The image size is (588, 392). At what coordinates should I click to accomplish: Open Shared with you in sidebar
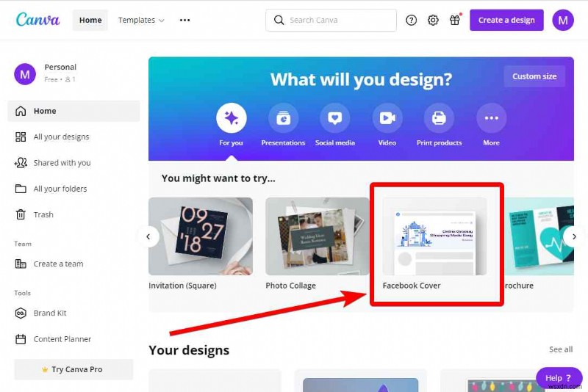point(73,162)
